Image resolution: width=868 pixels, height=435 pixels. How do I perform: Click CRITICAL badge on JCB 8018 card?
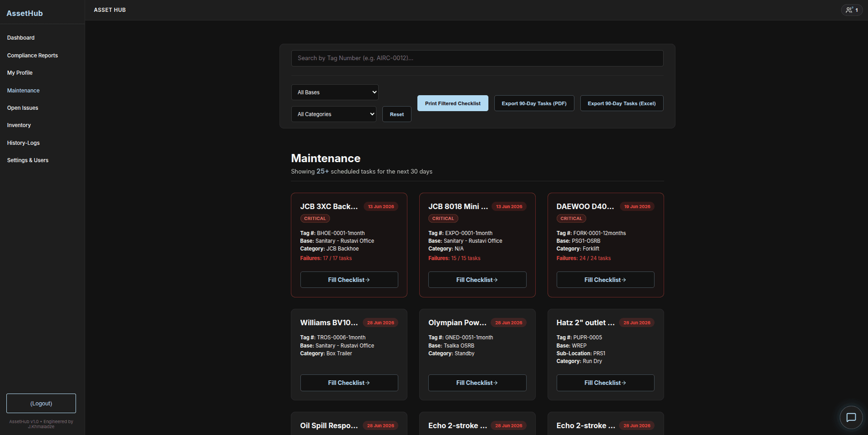point(443,219)
